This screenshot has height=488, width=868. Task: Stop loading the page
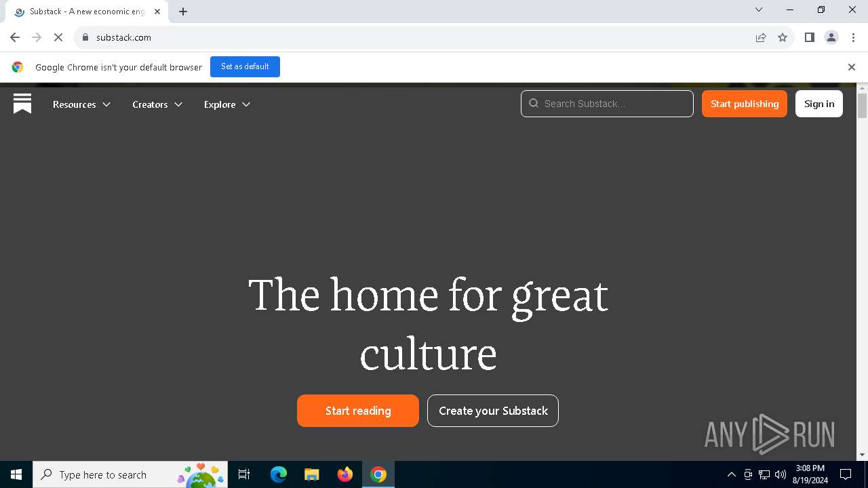[x=58, y=37]
